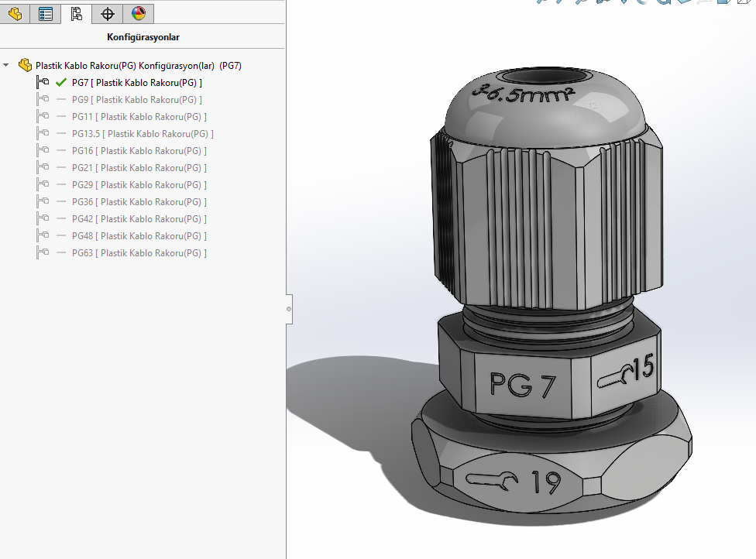Screen dimensions: 756x559
Task: Click the configuration icon next to PG7
Action: (43, 82)
